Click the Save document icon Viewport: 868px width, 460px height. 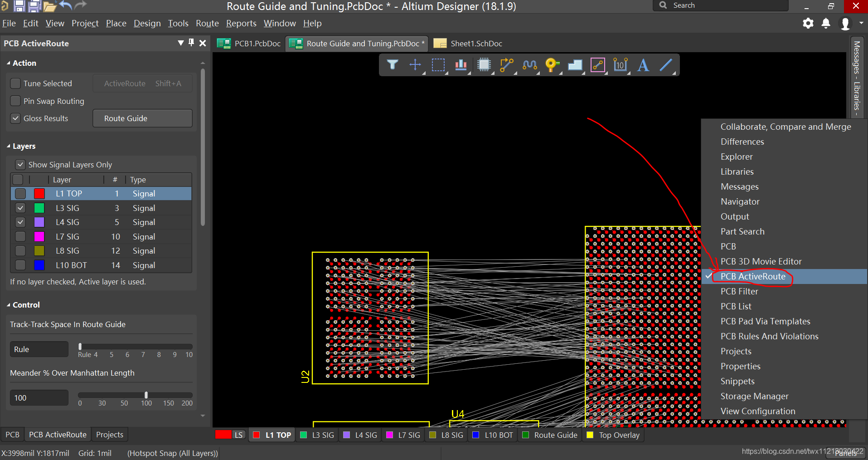19,6
